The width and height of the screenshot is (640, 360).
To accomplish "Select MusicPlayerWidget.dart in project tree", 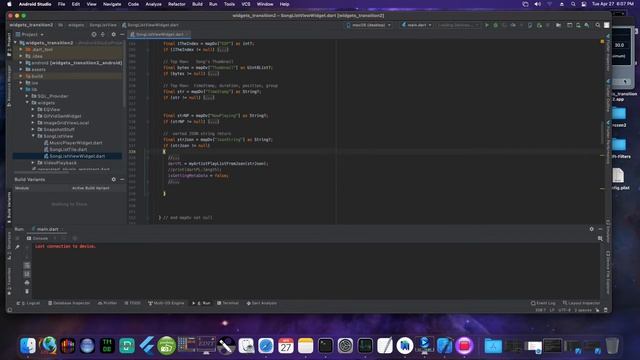I will [73, 143].
